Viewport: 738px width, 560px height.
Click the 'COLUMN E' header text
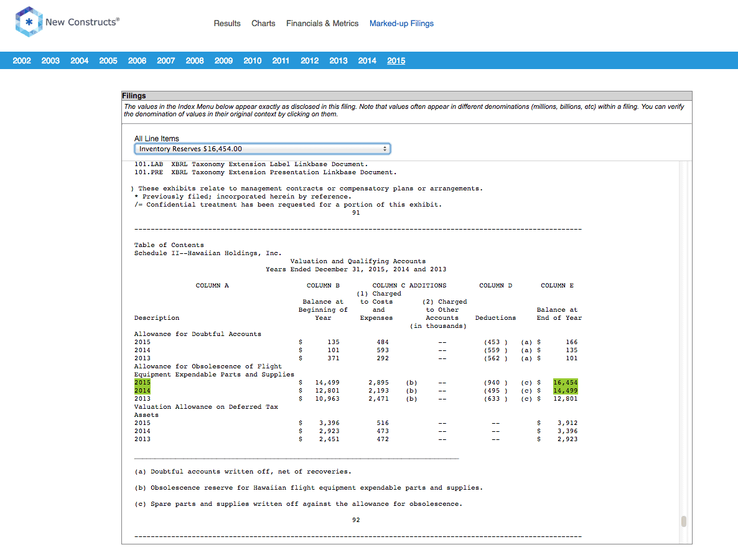[x=558, y=286]
